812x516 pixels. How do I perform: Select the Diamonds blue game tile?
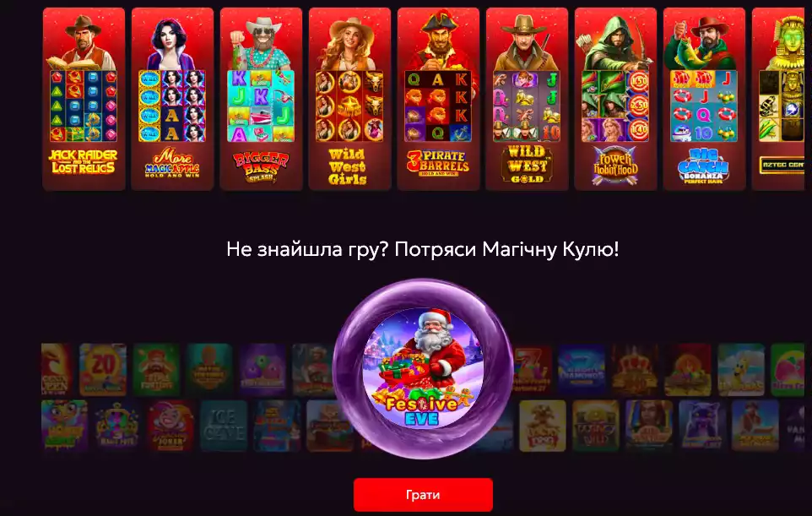point(582,369)
